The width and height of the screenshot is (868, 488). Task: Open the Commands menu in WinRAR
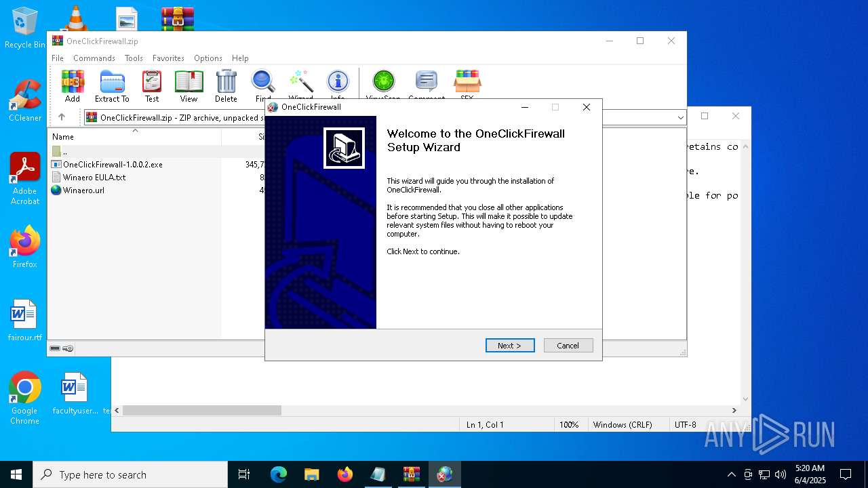pyautogui.click(x=94, y=58)
